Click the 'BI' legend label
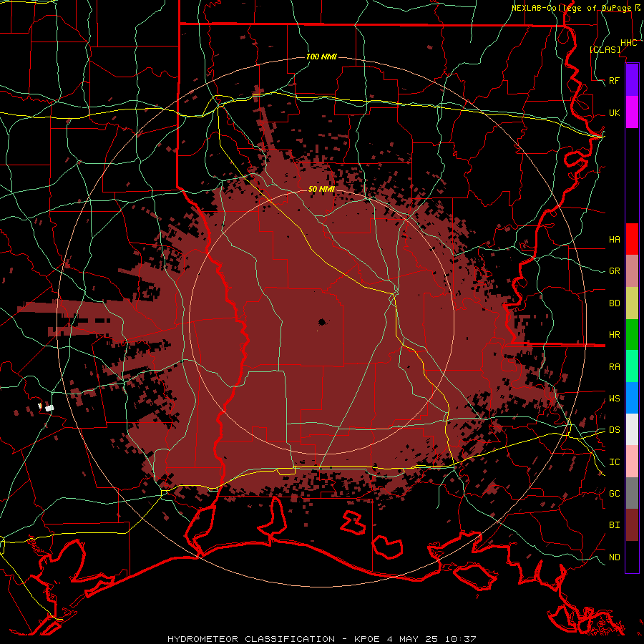The height and width of the screenshot is (644, 644). 614,525
